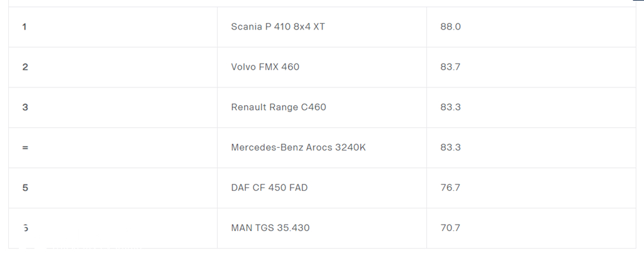Select rank number 5 beside DAF
Screen dimensions: 644x258
pos(25,188)
